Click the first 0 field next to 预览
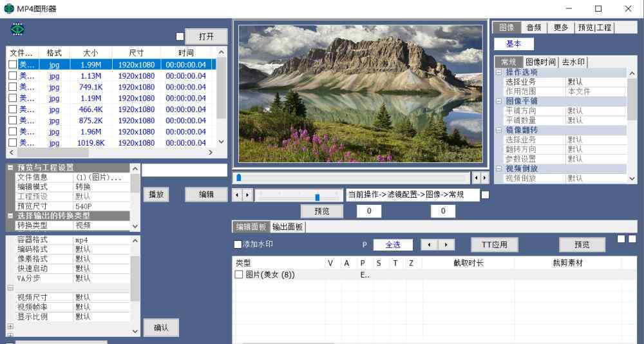The image size is (644, 344). (369, 211)
